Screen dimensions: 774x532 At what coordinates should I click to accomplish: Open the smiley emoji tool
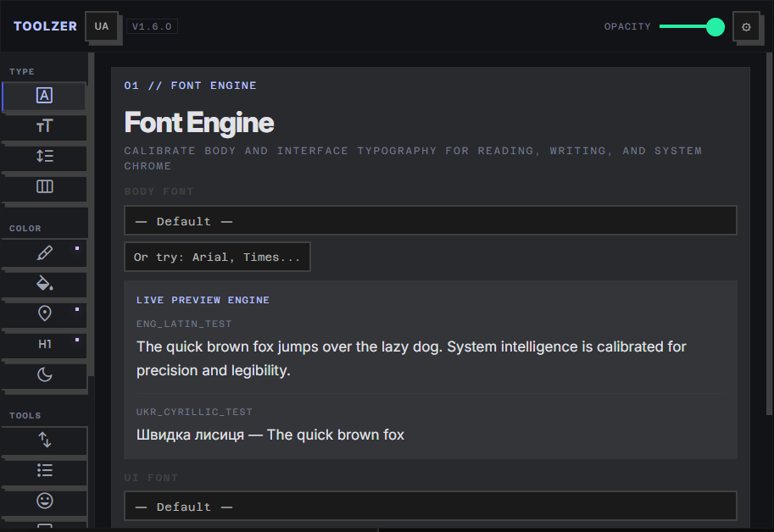pos(44,501)
